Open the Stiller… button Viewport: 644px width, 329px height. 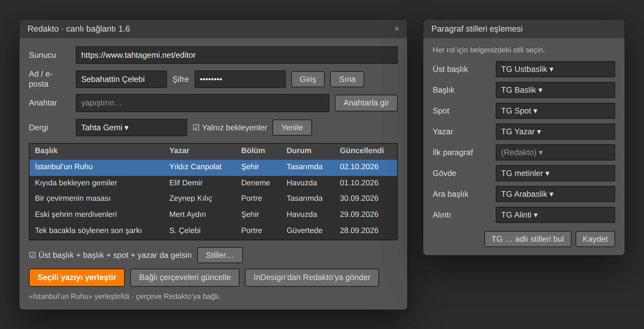point(220,255)
